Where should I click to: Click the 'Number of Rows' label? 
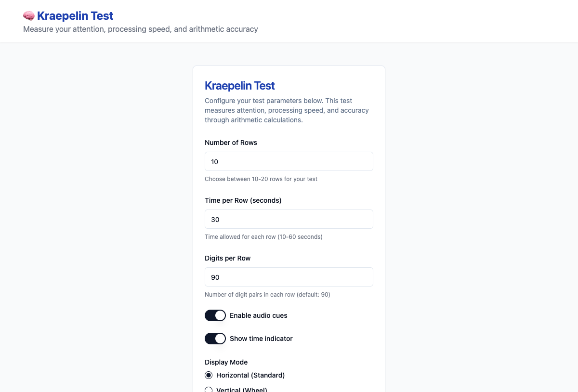231,143
